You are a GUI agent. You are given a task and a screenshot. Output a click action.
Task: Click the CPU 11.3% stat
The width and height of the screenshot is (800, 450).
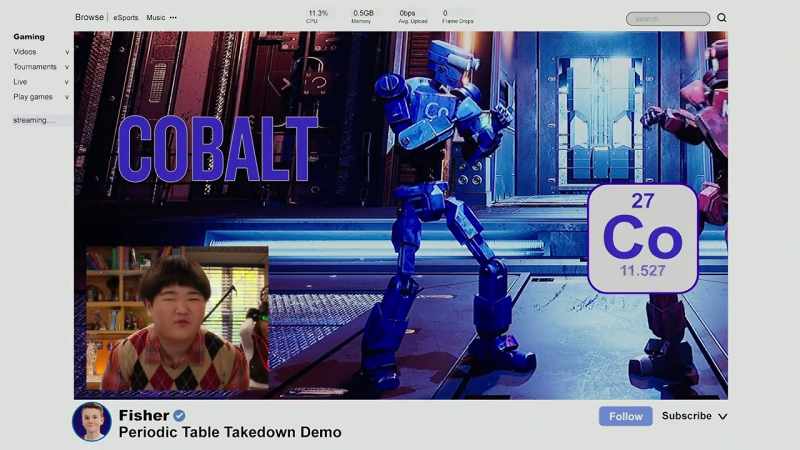[317, 16]
